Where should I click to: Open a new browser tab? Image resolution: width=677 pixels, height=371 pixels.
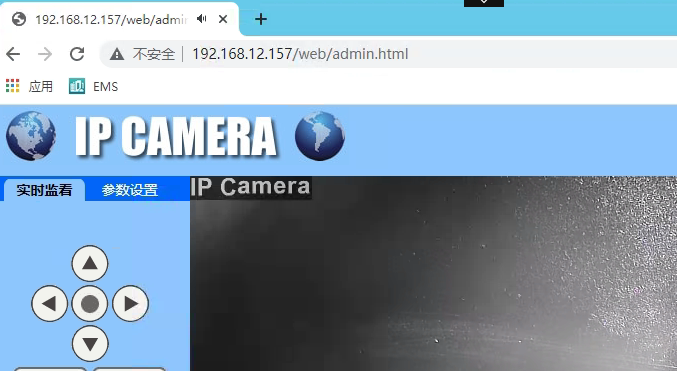[261, 19]
